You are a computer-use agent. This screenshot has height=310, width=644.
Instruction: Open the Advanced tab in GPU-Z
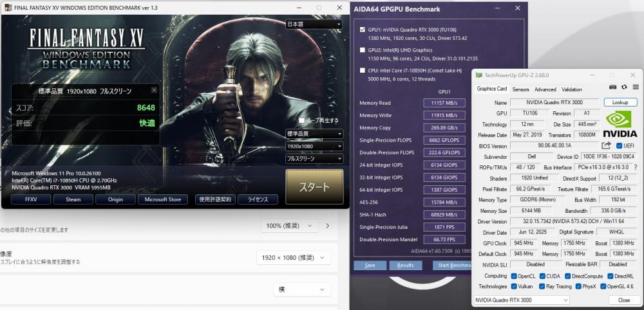coord(545,89)
